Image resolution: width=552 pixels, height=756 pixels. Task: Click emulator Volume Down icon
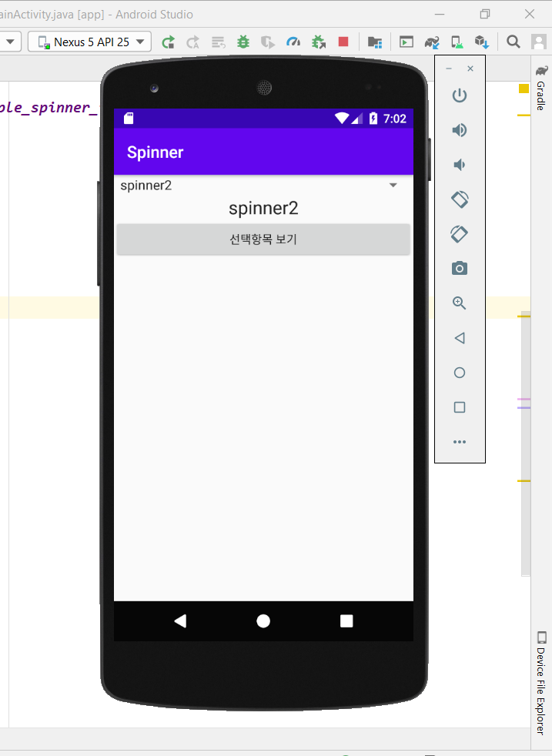coord(460,165)
